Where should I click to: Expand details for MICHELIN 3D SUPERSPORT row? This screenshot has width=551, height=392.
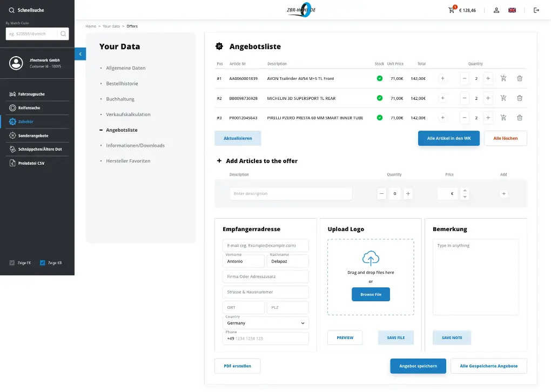[x=442, y=98]
